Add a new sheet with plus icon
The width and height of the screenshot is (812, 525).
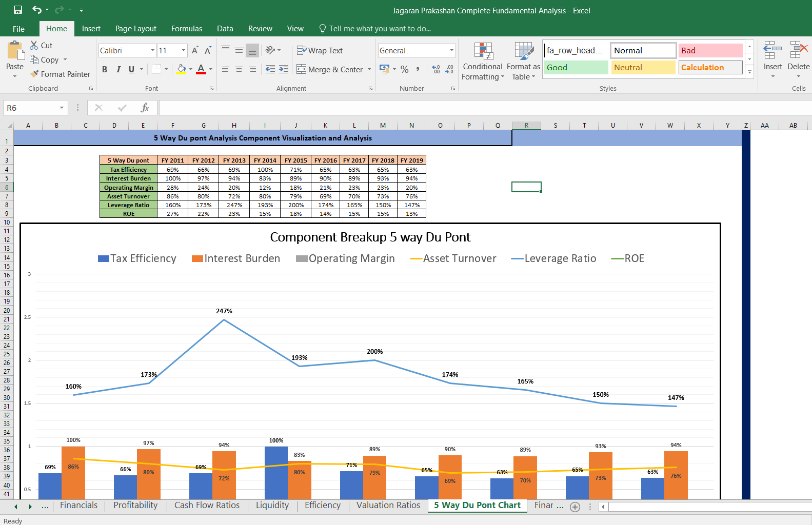pos(575,507)
